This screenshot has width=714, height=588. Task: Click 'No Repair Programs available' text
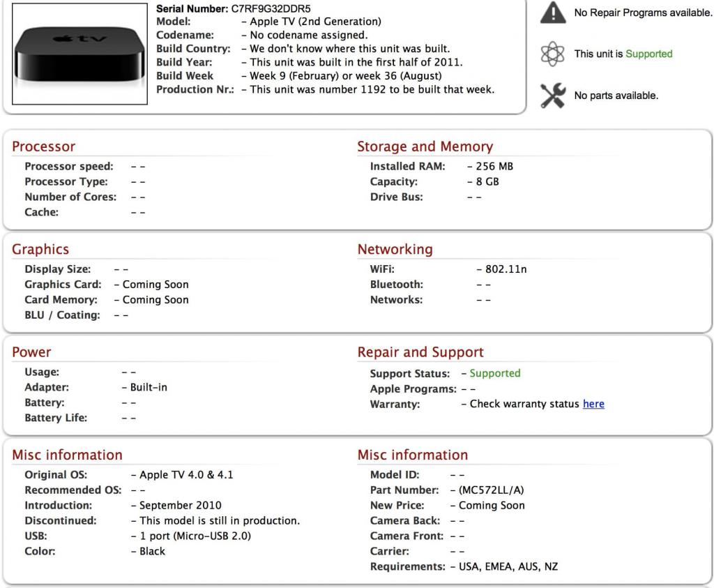643,13
